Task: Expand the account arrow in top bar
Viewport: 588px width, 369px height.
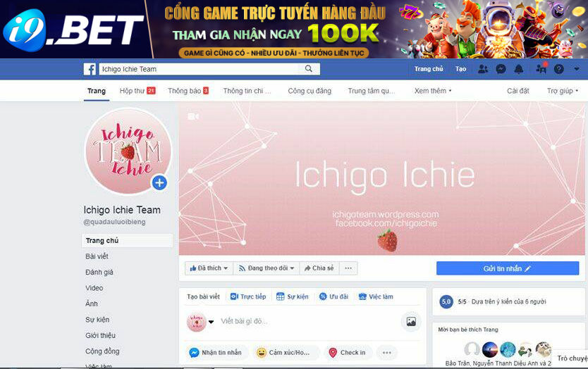Action: coord(577,69)
